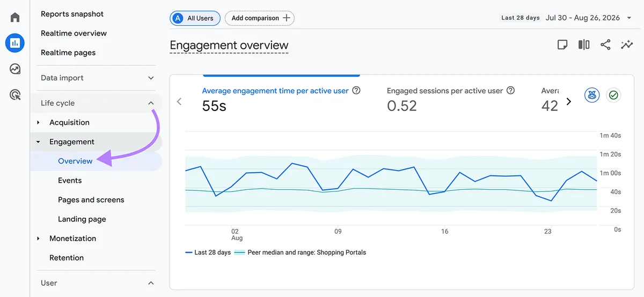Click the 1m 40s axis label
Viewport: 644px width, 297px height.
(610, 136)
